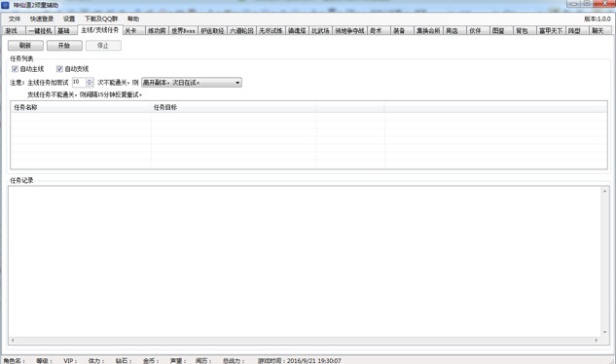Click the task log scrollbar down arrow
The image size is (616, 364).
coord(604,332)
